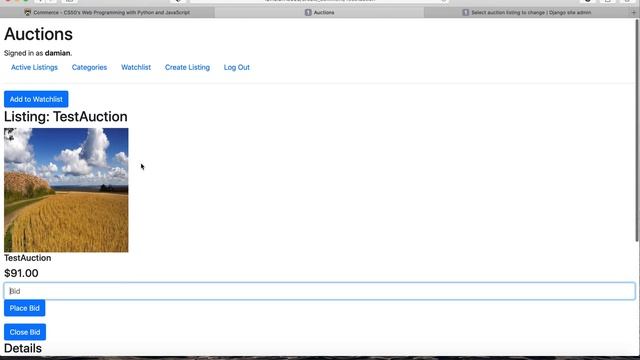
Task: Click the Auctions tab favicon
Action: coord(308,13)
